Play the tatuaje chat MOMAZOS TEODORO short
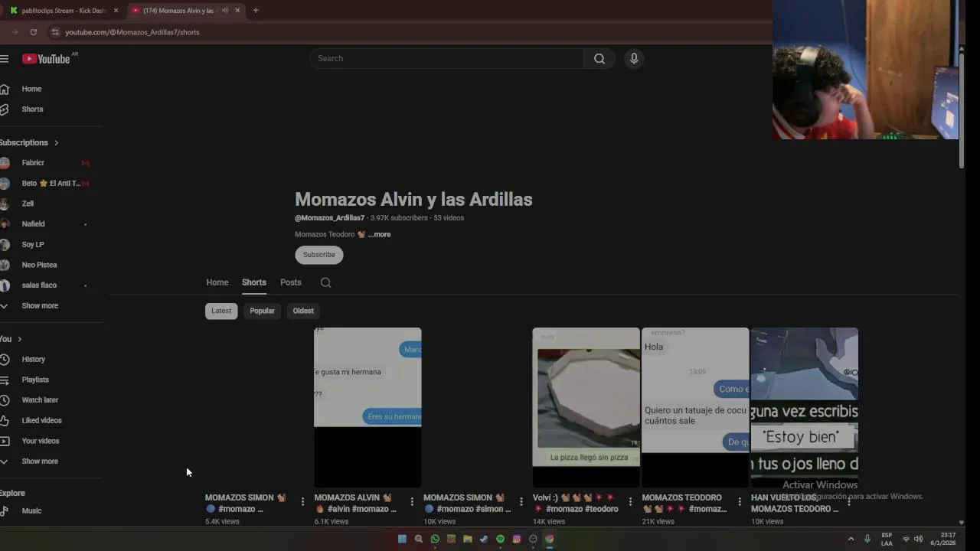The width and height of the screenshot is (980, 551). click(695, 407)
